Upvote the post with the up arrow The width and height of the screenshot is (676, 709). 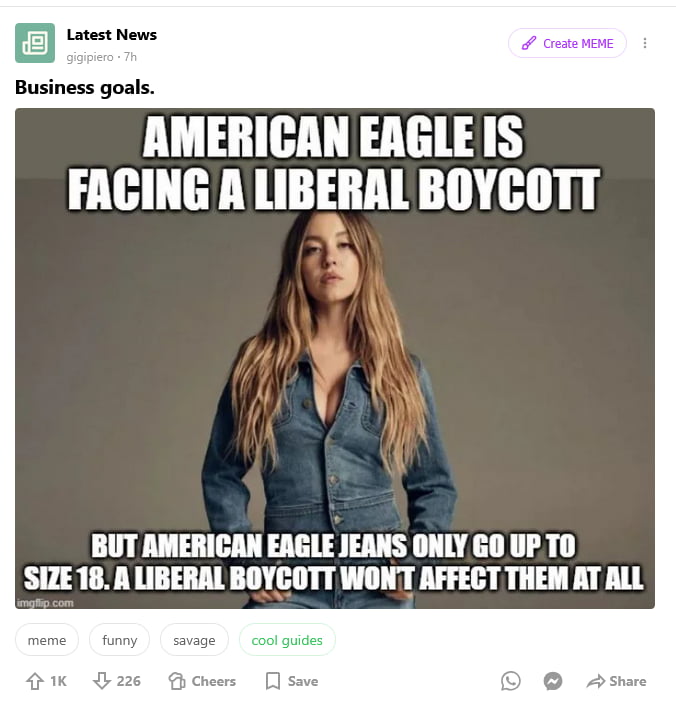[35, 681]
